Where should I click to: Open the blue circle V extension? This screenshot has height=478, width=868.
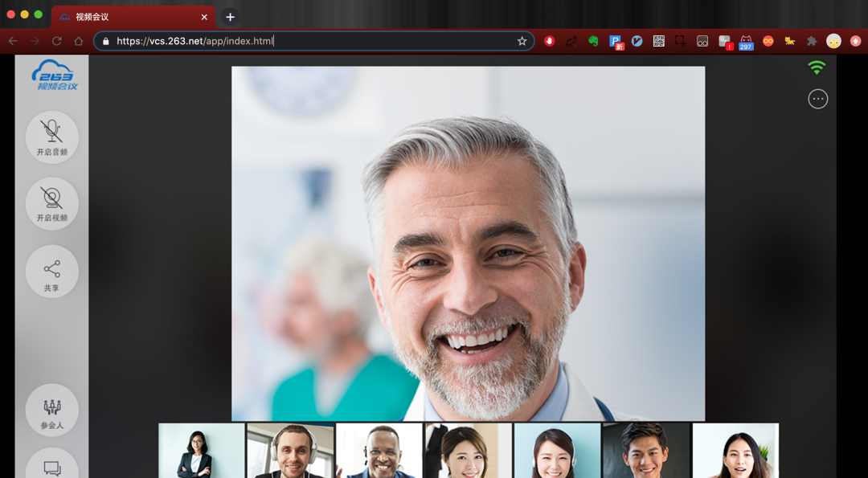[637, 41]
